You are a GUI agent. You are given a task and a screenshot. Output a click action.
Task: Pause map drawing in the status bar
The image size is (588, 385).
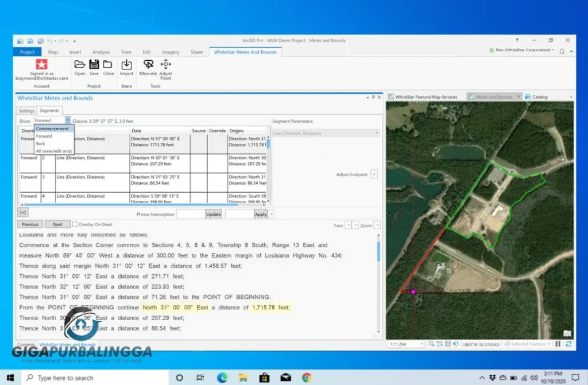click(558, 344)
